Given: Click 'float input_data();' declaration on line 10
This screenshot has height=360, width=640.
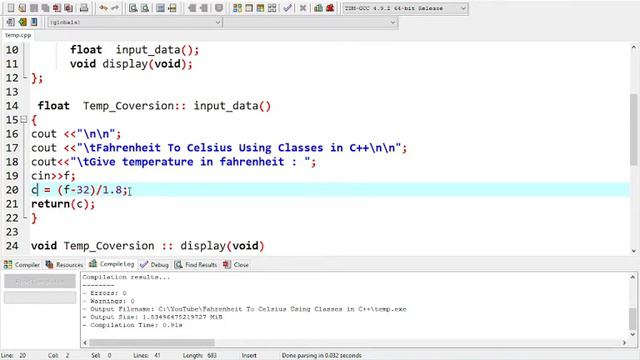Looking at the screenshot, I should tap(135, 50).
